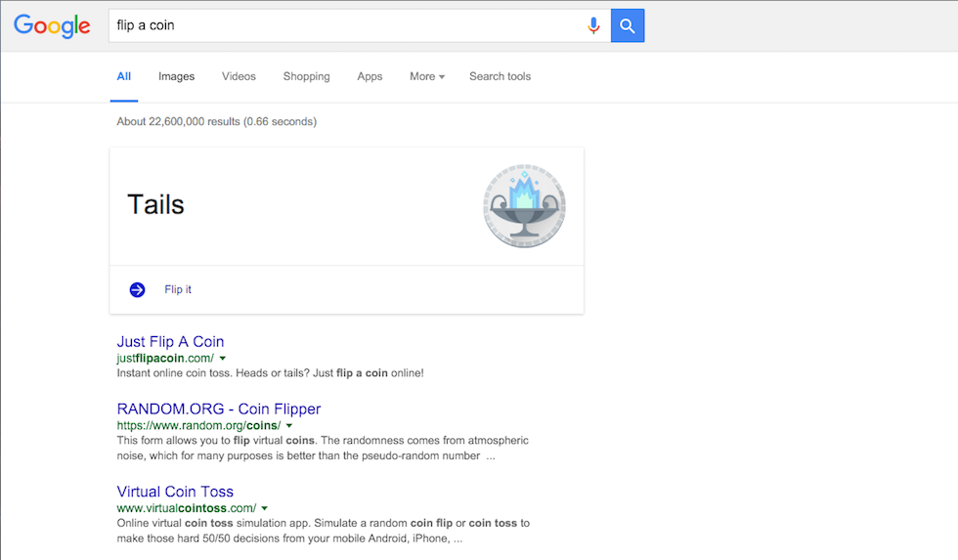958x560 pixels.
Task: Open RANDOM.ORG - Coin Flipper result
Action: [x=218, y=409]
